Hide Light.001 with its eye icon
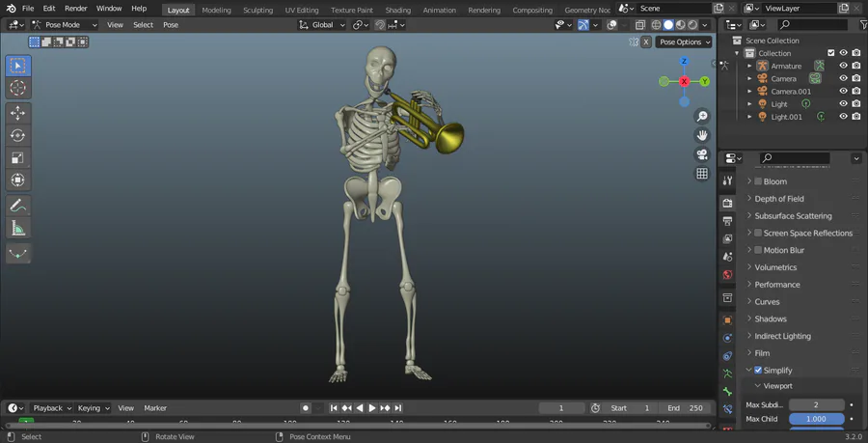Viewport: 868px width, 443px height. tap(844, 117)
